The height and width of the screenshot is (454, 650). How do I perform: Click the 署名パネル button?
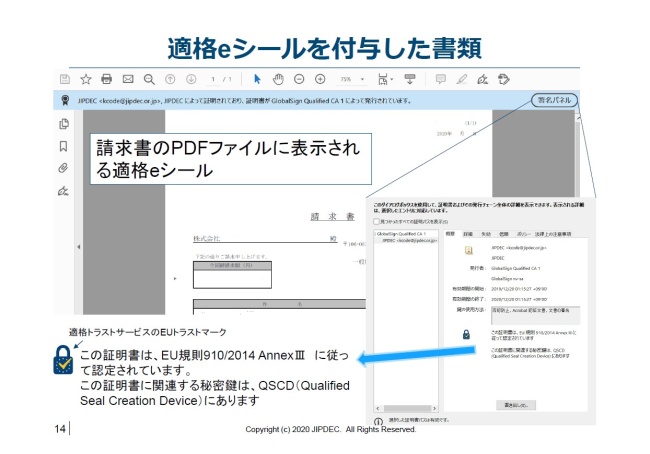pyautogui.click(x=553, y=100)
